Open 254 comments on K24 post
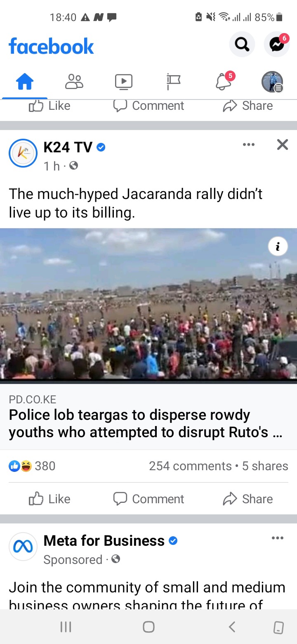 (x=190, y=466)
